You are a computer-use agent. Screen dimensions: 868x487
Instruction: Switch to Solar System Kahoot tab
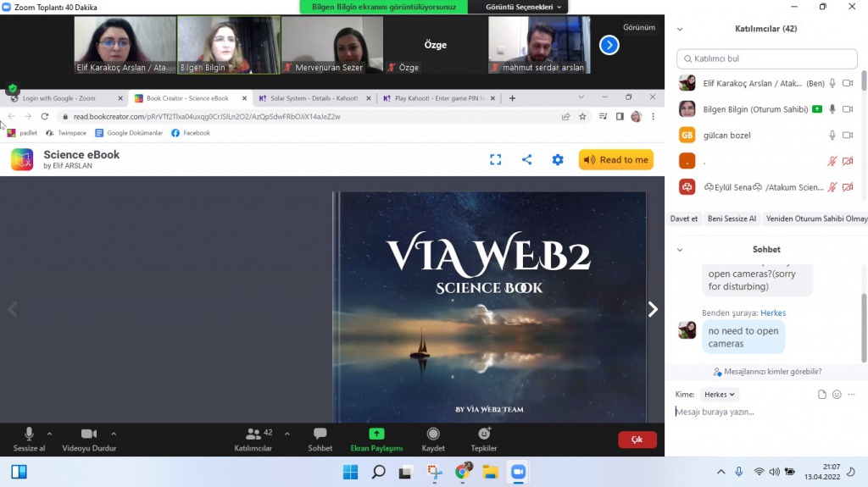(314, 98)
